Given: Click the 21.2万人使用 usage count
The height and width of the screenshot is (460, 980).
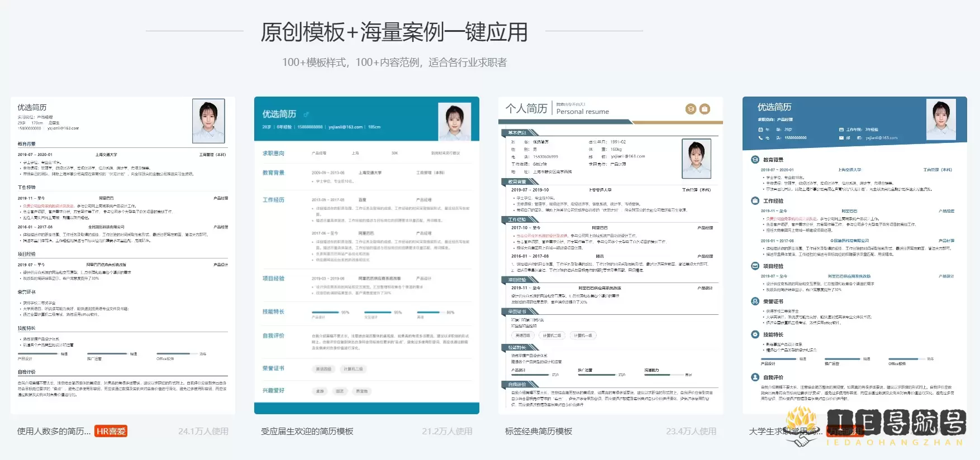Looking at the screenshot, I should [447, 432].
